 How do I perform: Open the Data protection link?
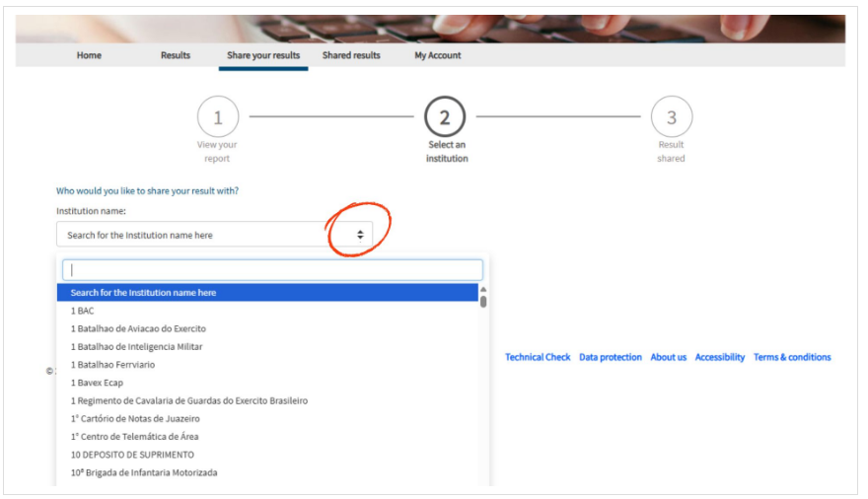[611, 357]
